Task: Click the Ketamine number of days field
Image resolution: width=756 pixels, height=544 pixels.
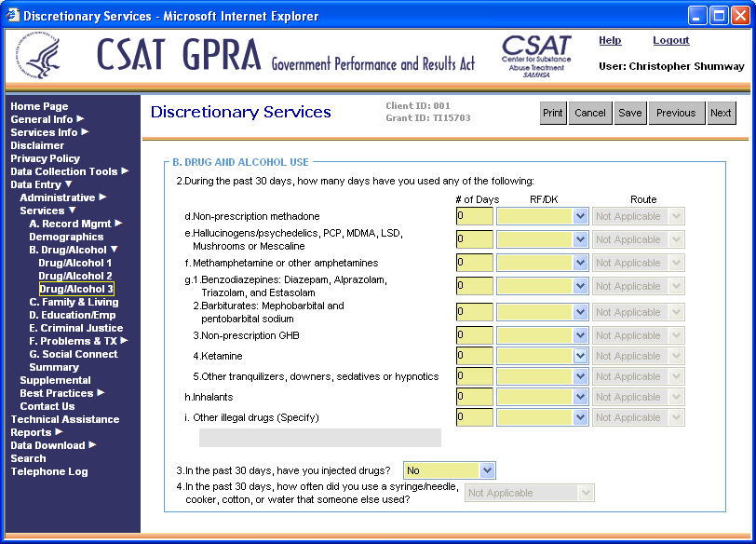Action: pyautogui.click(x=474, y=356)
